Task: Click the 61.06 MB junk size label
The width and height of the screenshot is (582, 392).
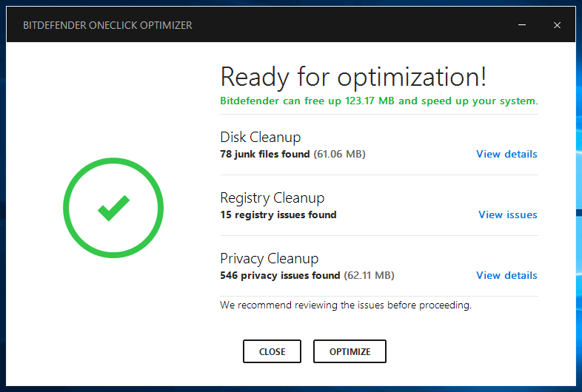Action: tap(340, 155)
